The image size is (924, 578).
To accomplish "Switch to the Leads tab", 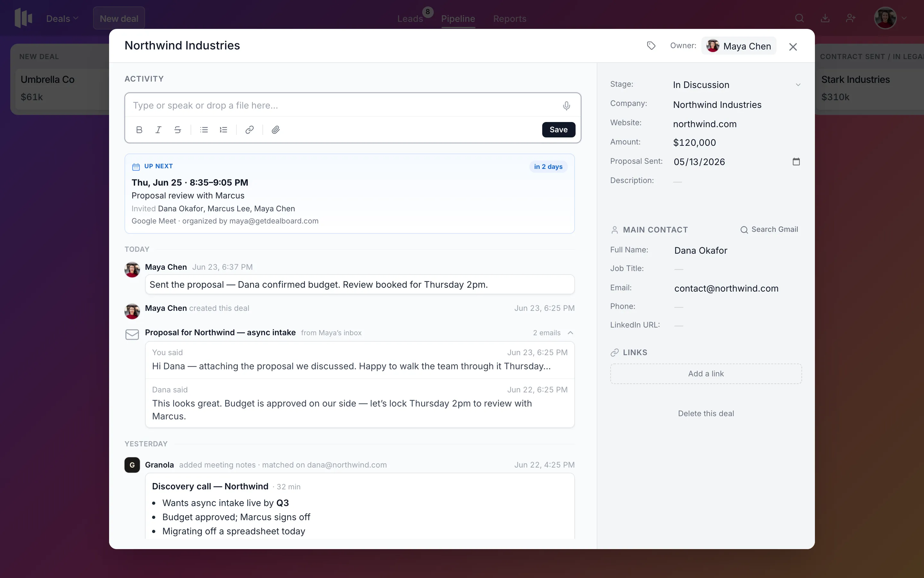I will (x=410, y=18).
